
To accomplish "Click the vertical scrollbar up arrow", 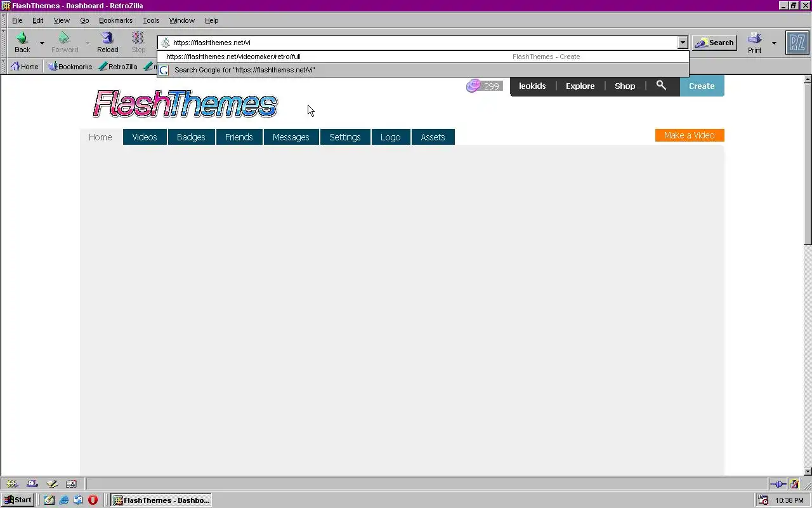I will tap(808, 79).
